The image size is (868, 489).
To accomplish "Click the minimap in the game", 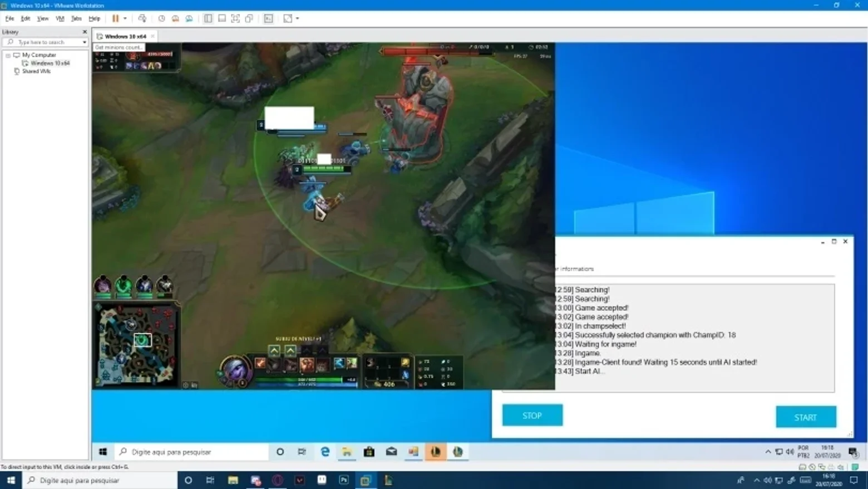I will coord(137,345).
